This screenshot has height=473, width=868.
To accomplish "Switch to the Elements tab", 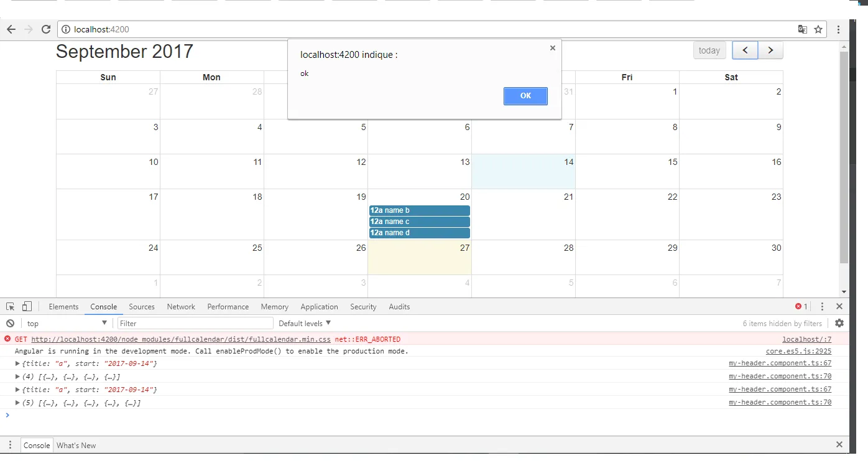I will [x=63, y=307].
